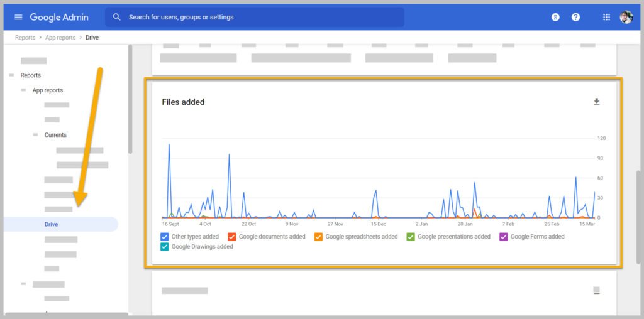644x319 pixels.
Task: Toggle Google documents added checkbox
Action: pos(232,237)
